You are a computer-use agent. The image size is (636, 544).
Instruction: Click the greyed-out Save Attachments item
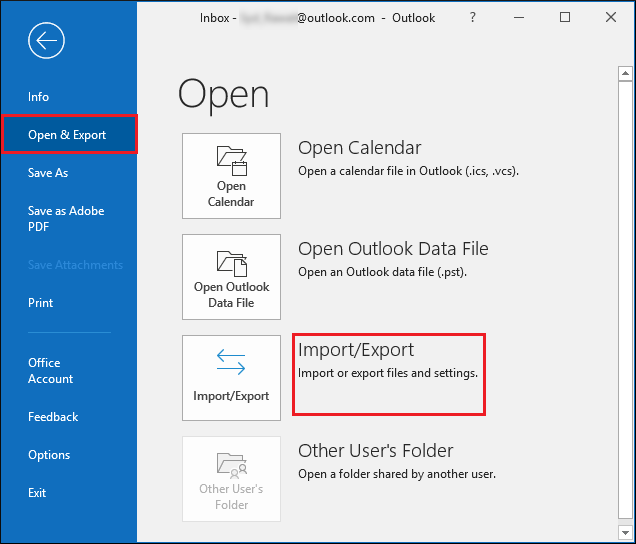75,265
